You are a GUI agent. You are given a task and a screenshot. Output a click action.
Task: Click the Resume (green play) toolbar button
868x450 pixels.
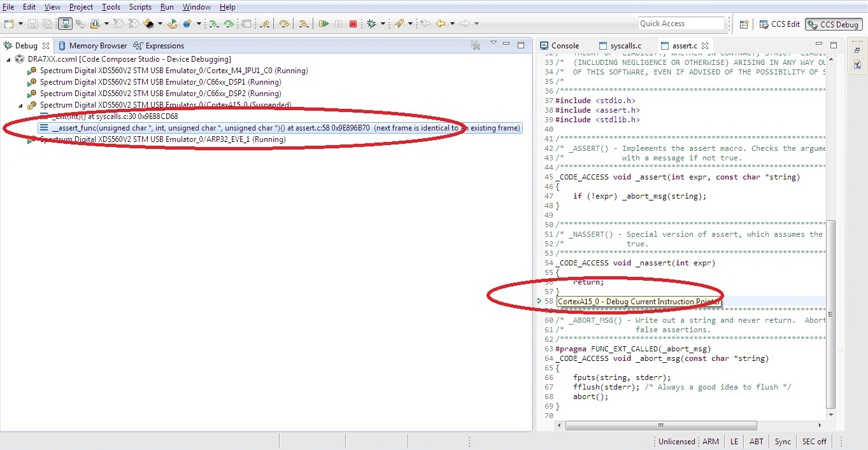(x=324, y=24)
